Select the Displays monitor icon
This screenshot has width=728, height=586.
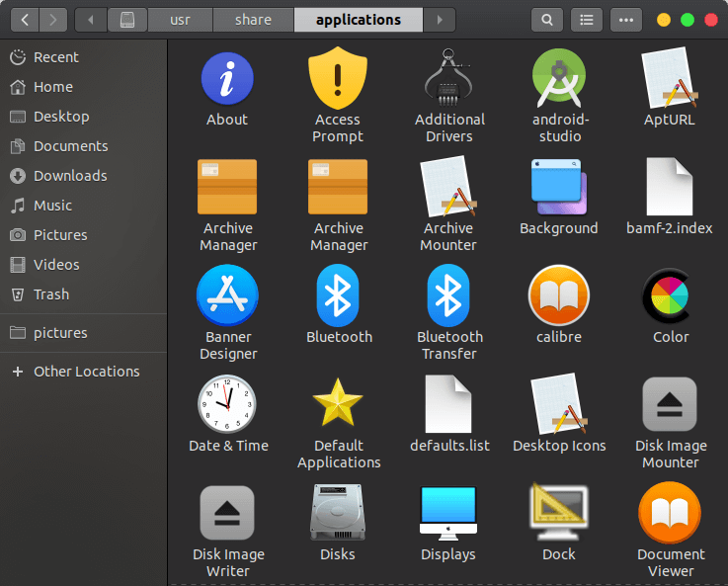coord(448,513)
